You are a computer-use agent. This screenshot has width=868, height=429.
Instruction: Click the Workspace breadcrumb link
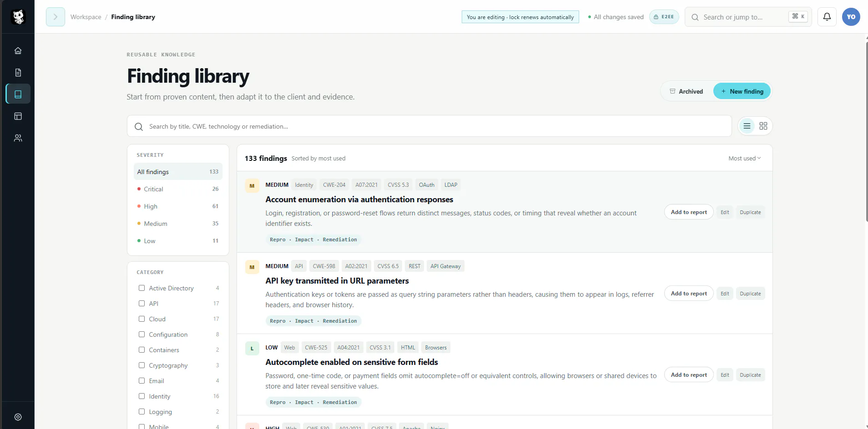point(86,17)
